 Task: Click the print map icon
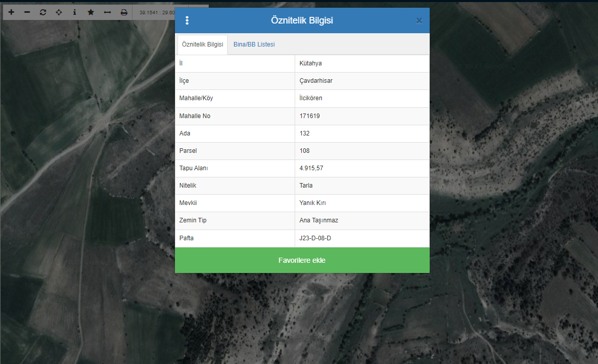124,12
